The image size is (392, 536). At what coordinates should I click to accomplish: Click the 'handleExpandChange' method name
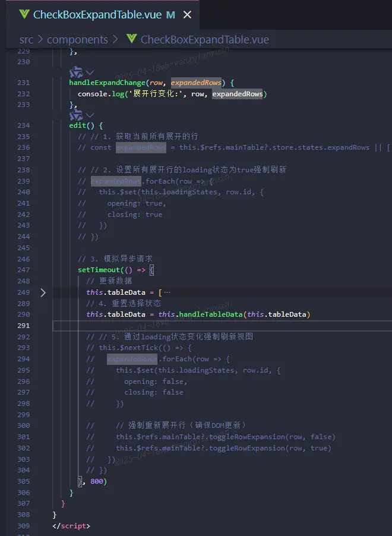tap(108, 83)
